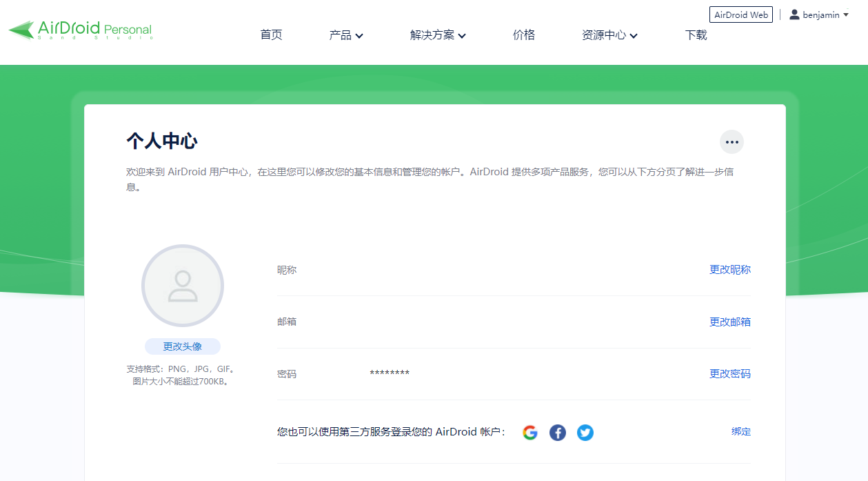Open the 价格 navigation item

pyautogui.click(x=524, y=35)
